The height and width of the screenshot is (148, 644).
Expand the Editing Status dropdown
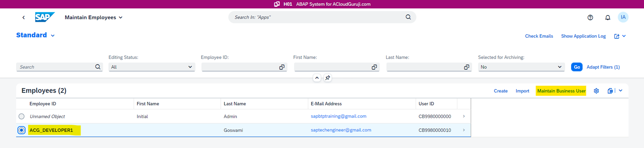(190, 67)
